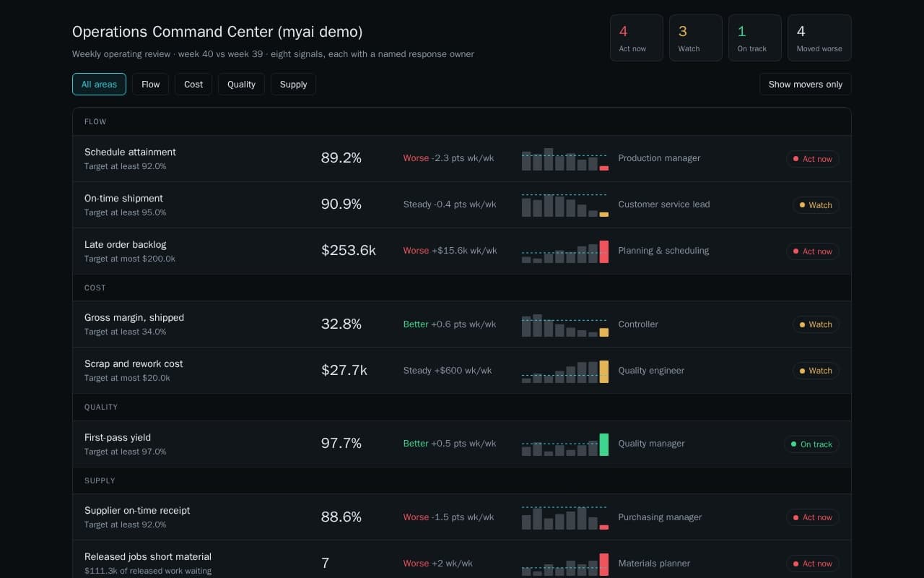Screen dimensions: 924x578
Task: Click Watch pill in On-time shipment row
Action: (x=816, y=204)
